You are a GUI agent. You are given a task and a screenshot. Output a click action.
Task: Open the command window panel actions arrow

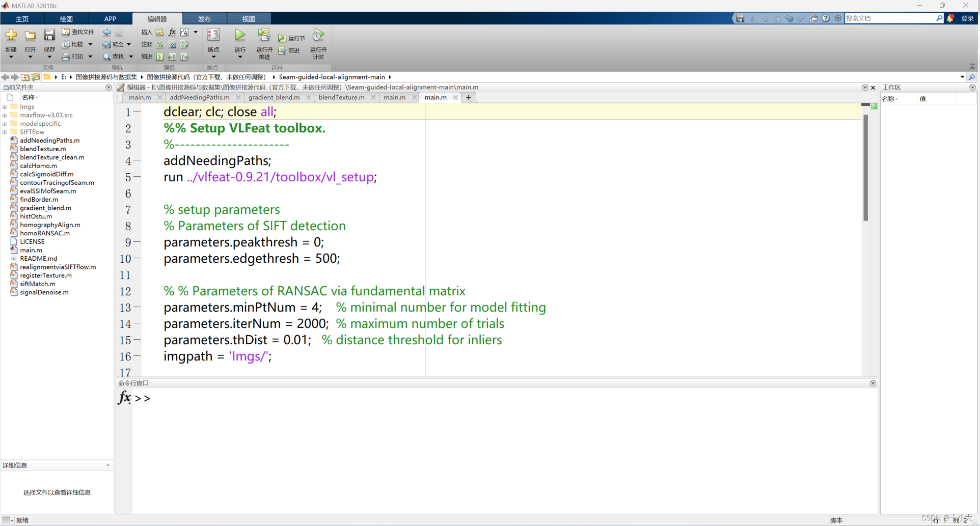(873, 383)
